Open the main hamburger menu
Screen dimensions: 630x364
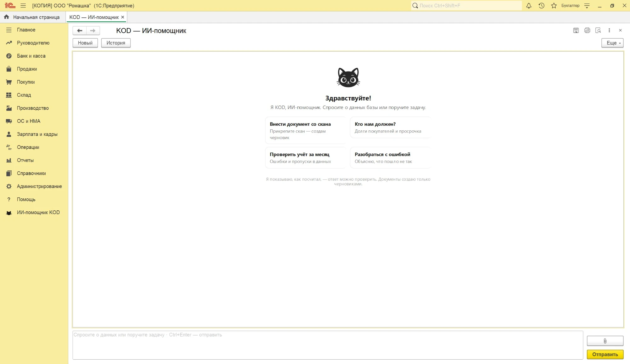[x=23, y=6]
